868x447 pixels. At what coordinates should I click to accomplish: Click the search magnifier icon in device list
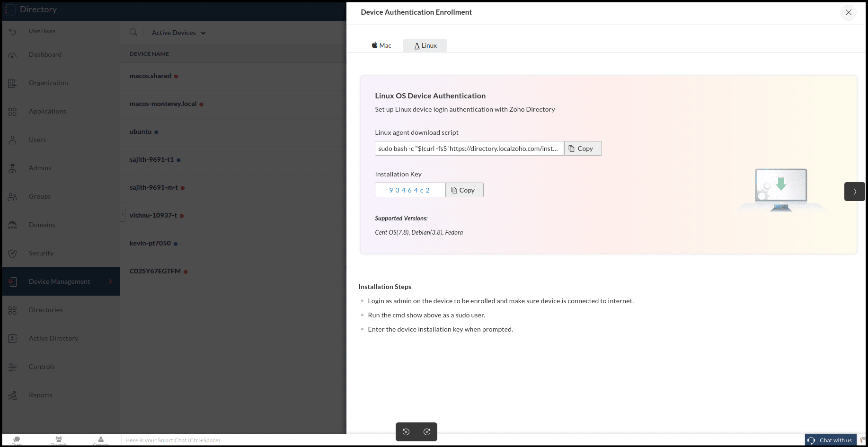pos(133,33)
